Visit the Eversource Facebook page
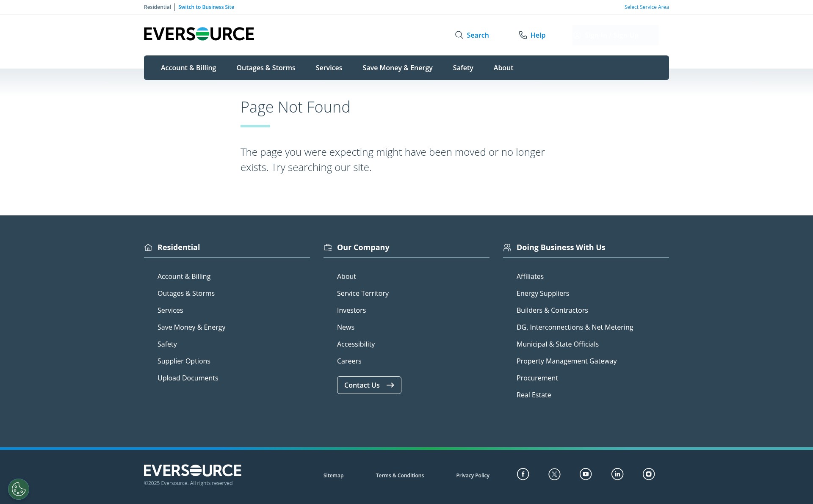Viewport: 813px width, 504px height. [523, 474]
